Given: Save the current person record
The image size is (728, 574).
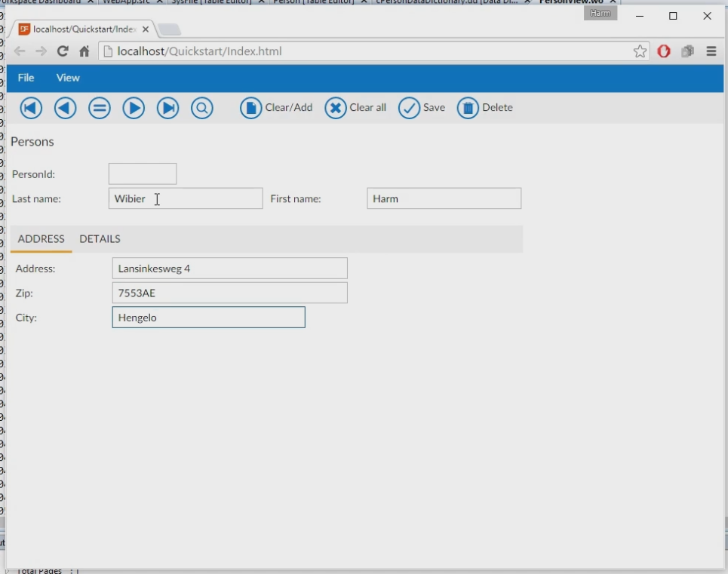Looking at the screenshot, I should click(x=422, y=108).
